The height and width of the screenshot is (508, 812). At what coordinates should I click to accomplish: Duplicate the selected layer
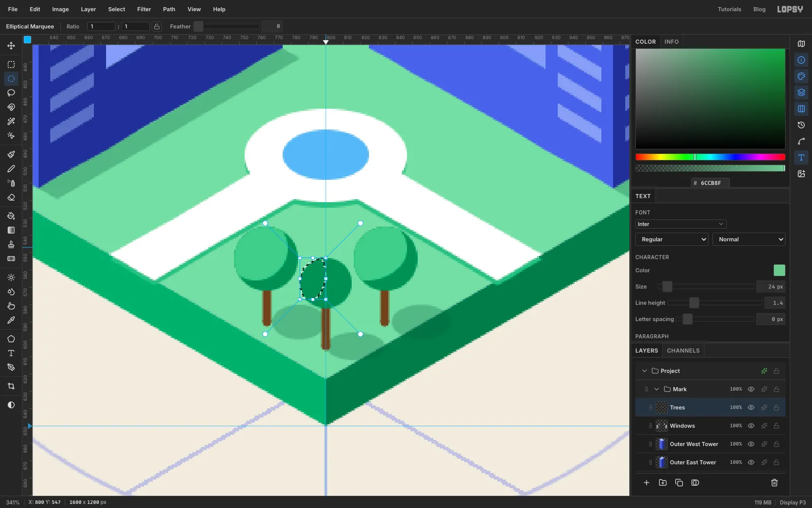coord(679,483)
